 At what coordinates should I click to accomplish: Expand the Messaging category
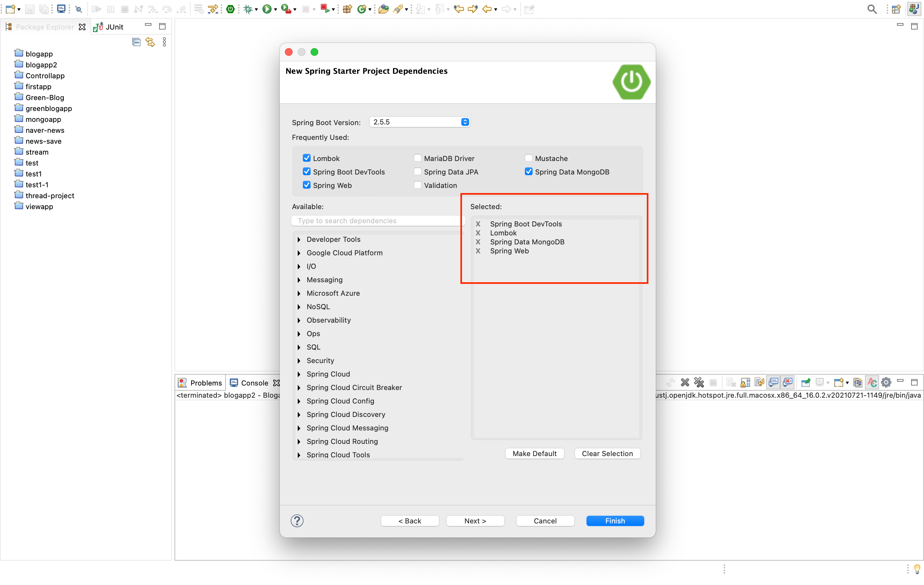(299, 280)
